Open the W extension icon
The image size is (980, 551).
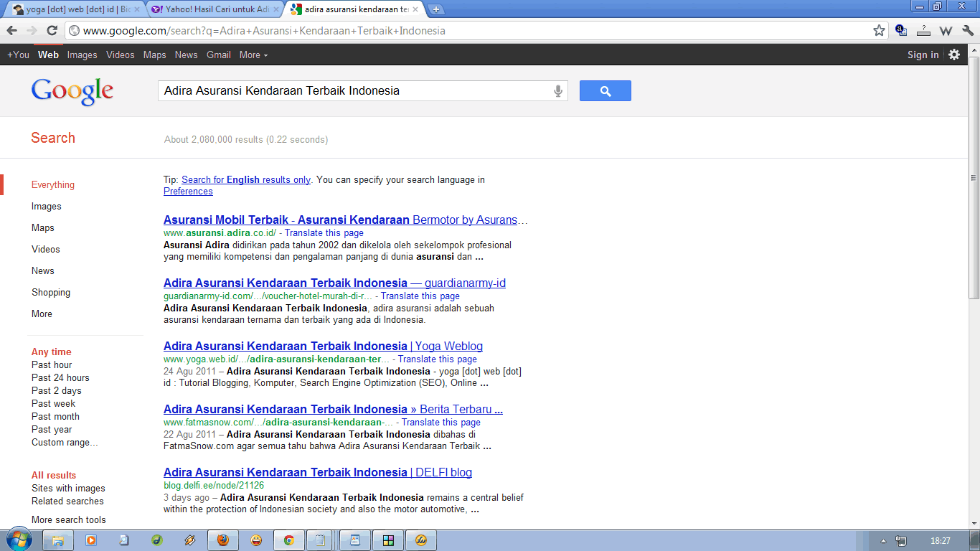946,31
